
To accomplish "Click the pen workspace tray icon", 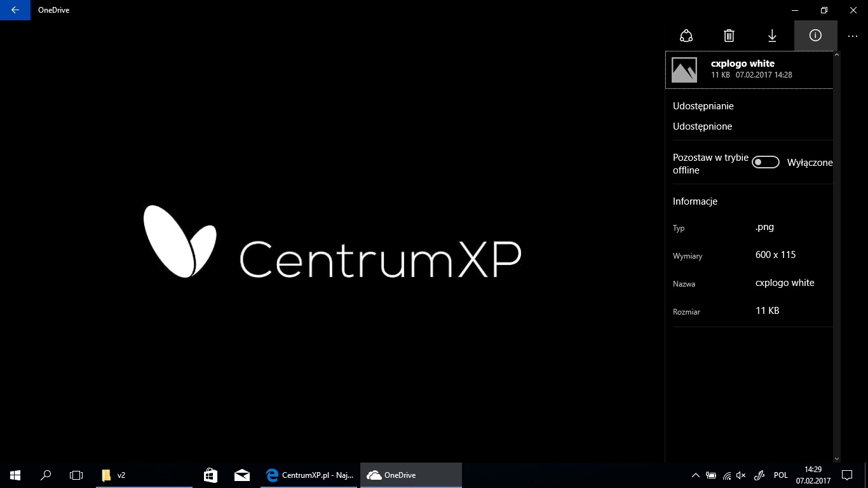I will pyautogui.click(x=759, y=475).
